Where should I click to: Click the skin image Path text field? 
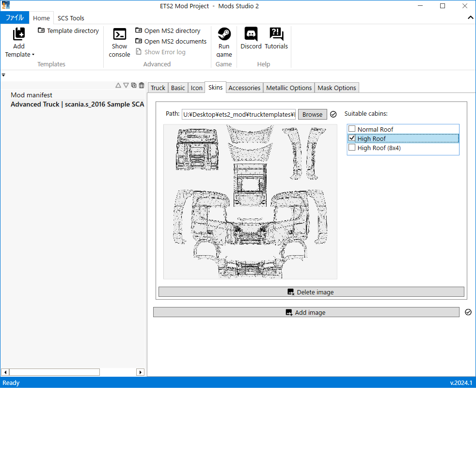(x=238, y=114)
